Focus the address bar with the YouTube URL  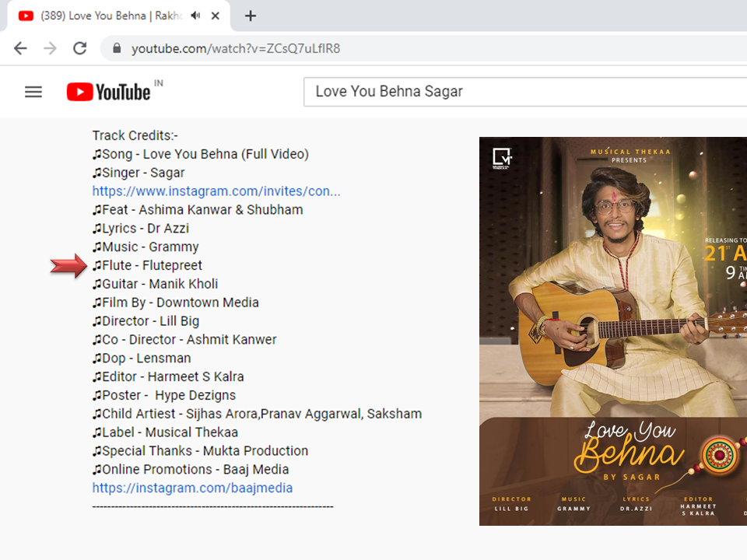coord(389,48)
